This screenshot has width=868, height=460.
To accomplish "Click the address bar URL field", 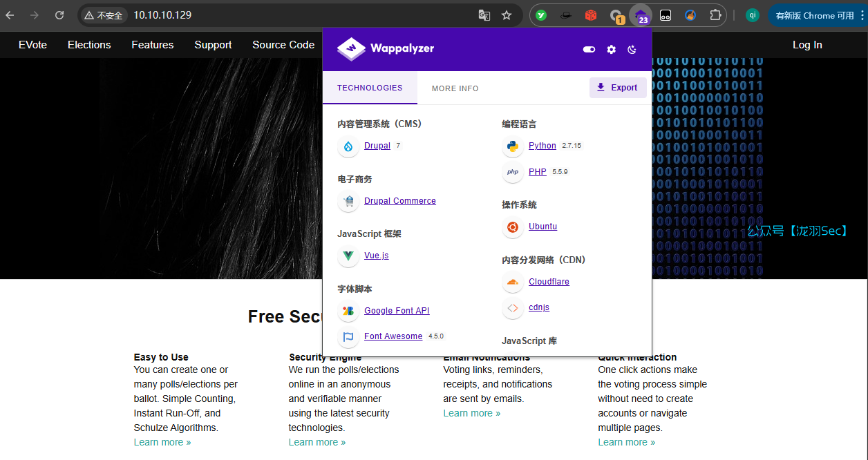I will pyautogui.click(x=276, y=15).
